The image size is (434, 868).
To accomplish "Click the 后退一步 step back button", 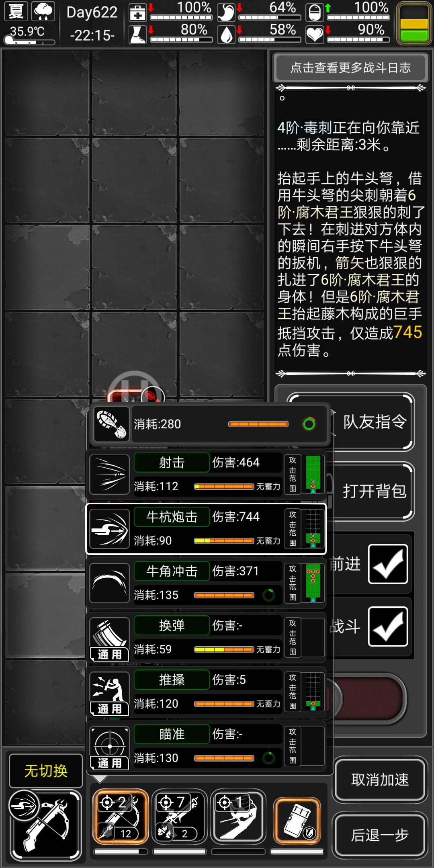I will (x=380, y=835).
